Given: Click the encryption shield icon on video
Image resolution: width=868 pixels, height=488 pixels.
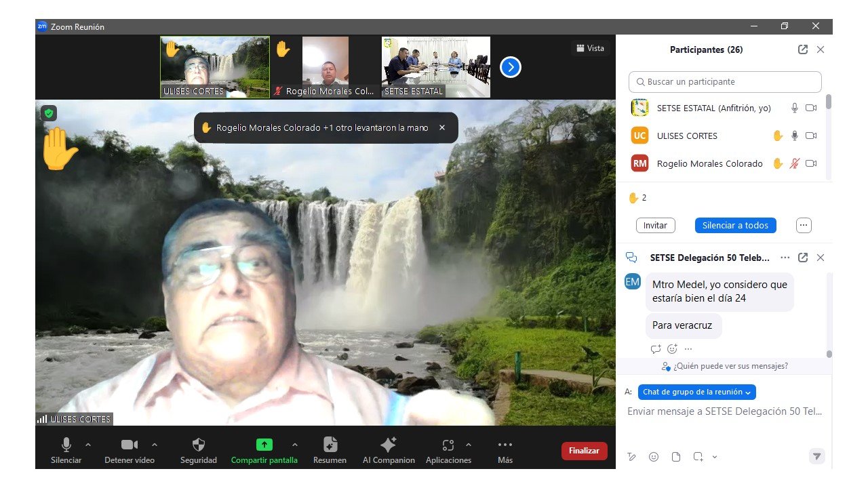Looking at the screenshot, I should point(48,113).
